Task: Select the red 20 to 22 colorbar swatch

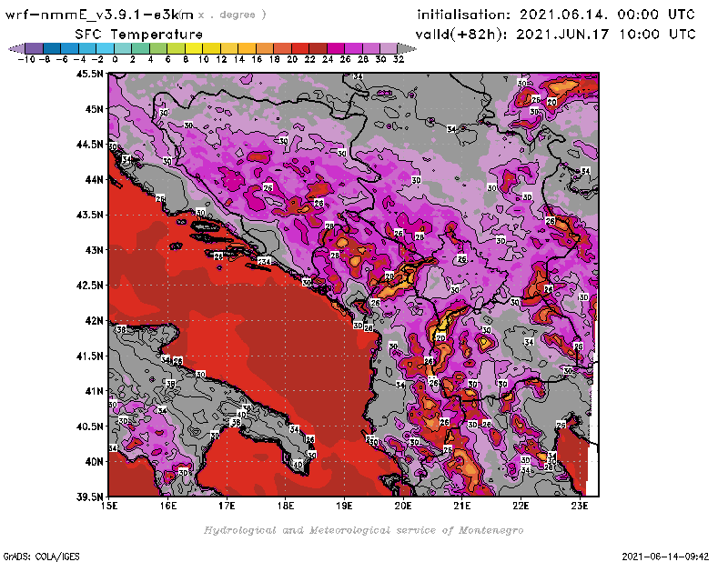Action: (300, 49)
